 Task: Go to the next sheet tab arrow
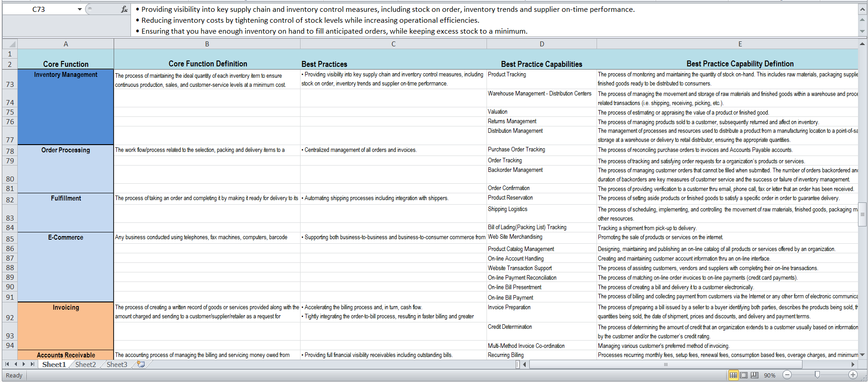(x=24, y=364)
